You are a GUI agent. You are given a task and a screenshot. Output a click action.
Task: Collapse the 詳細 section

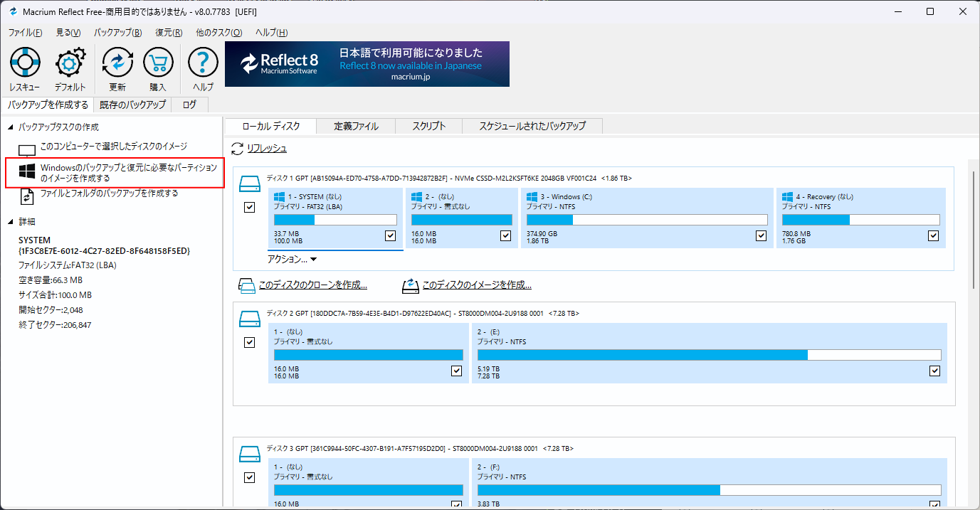click(11, 222)
